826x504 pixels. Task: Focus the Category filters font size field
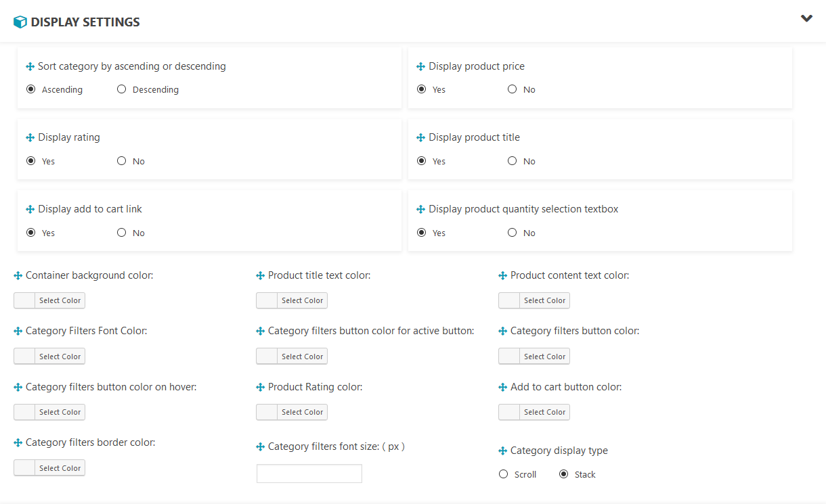[x=309, y=474]
